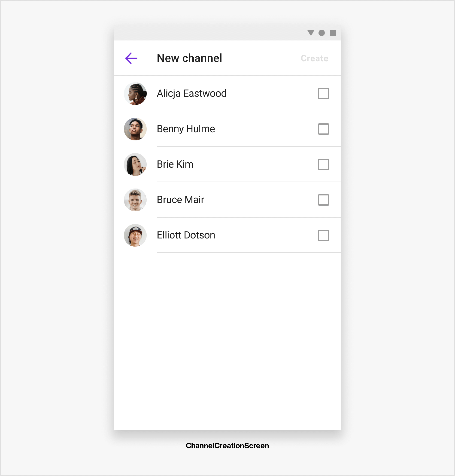
Task: Tap the Brie Kim name text
Action: pos(175,165)
